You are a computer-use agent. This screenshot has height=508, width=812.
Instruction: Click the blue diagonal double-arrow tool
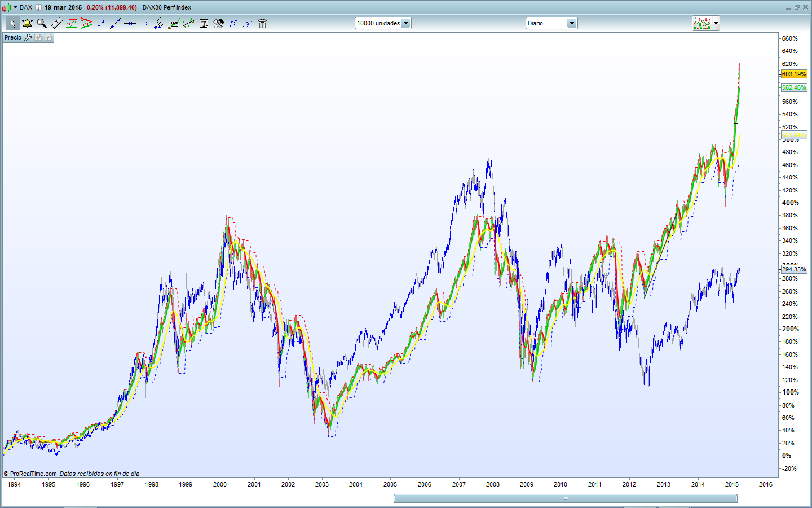click(233, 23)
